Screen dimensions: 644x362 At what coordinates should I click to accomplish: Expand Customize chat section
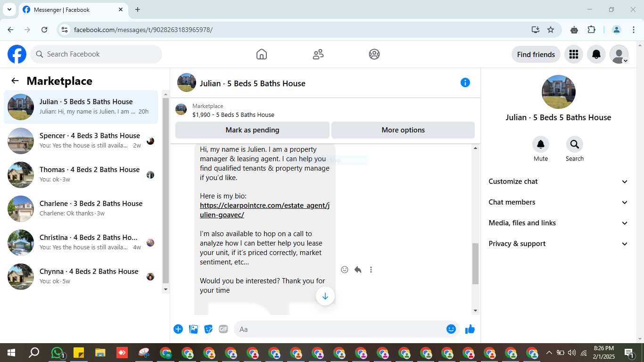[559, 181]
